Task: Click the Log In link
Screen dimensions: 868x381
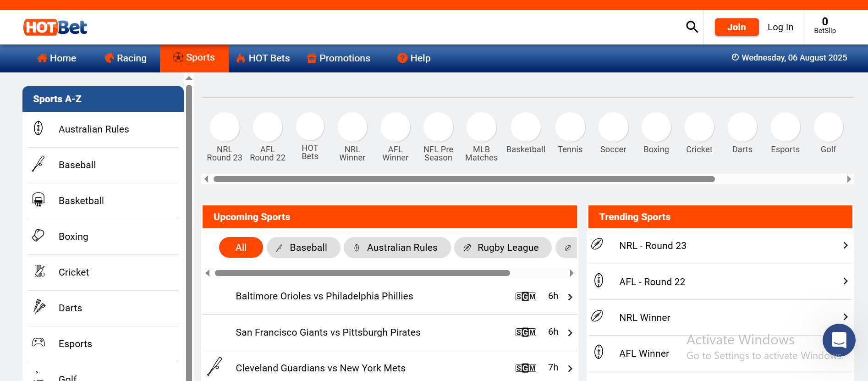Action: (780, 27)
